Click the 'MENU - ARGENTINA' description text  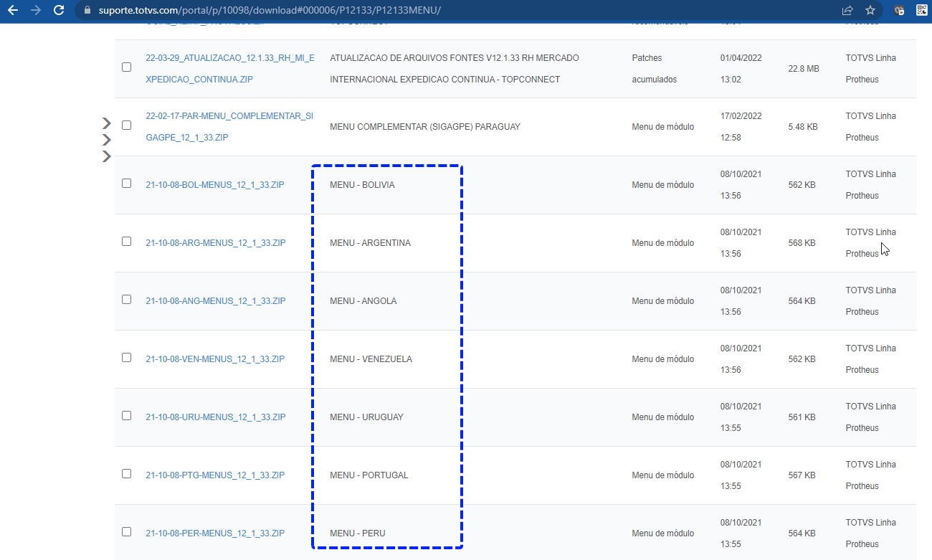tap(370, 243)
